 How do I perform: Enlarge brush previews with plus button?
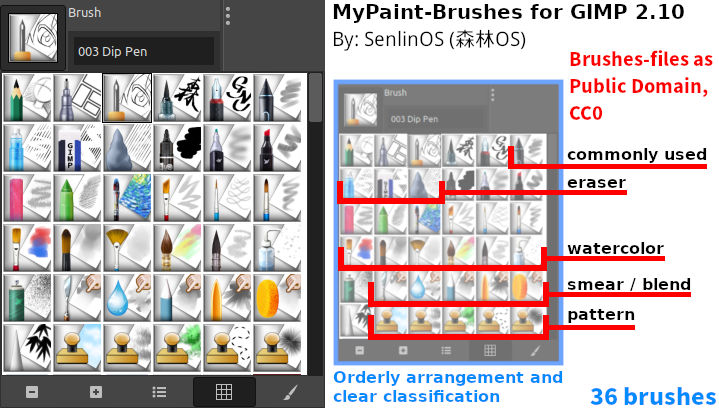coord(95,392)
